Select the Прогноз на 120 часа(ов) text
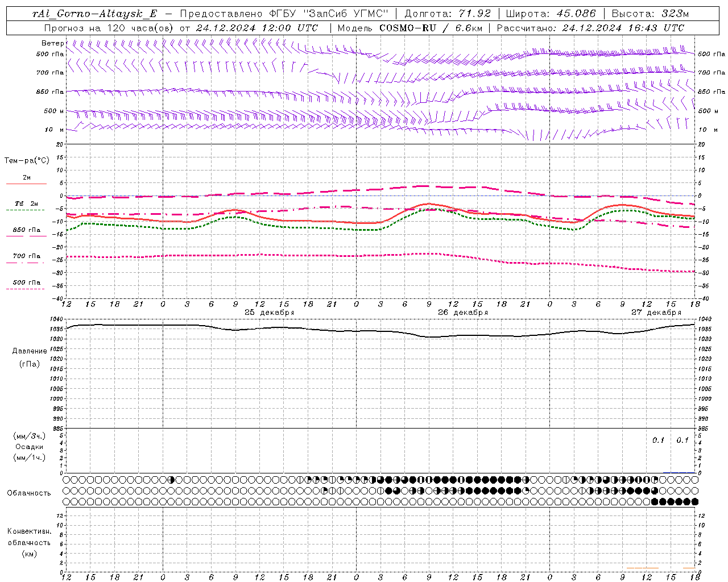 click(x=109, y=28)
